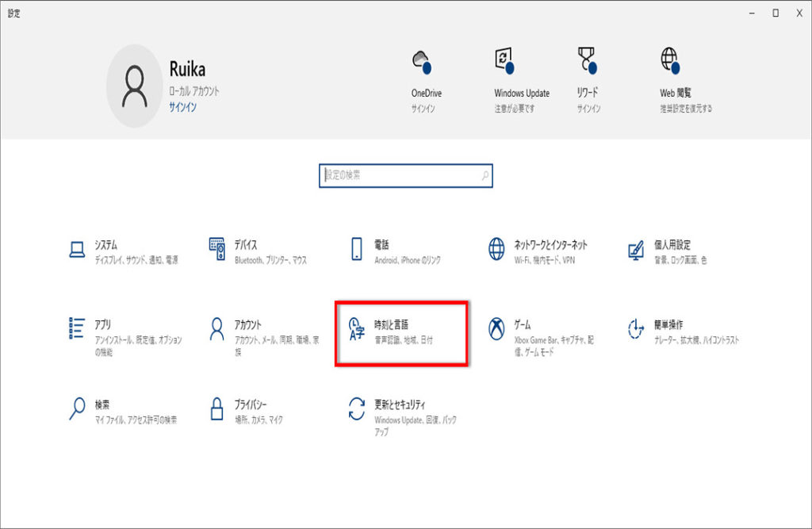The height and width of the screenshot is (529, 812).
Task: Click the 簡単操作 accessibility icon
Action: click(635, 329)
